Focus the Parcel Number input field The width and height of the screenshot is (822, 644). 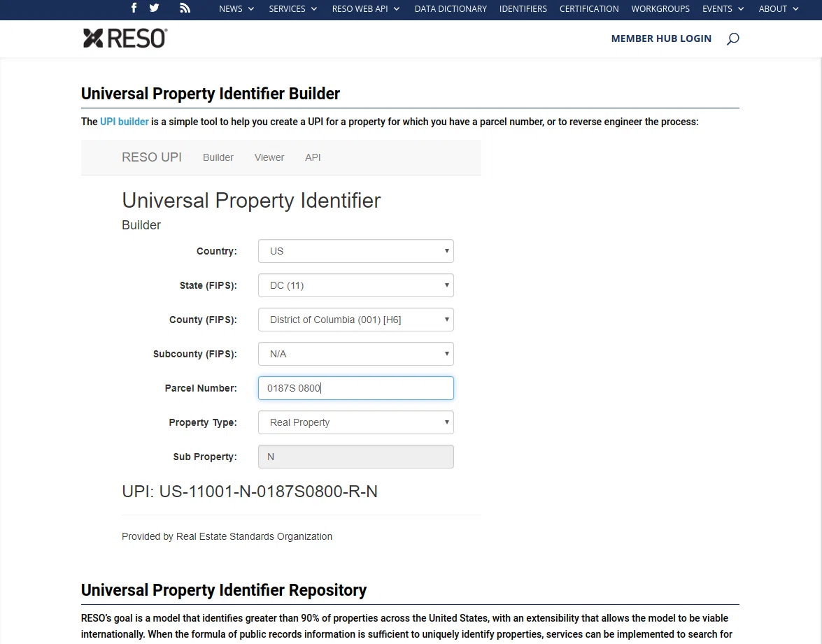[x=355, y=388]
